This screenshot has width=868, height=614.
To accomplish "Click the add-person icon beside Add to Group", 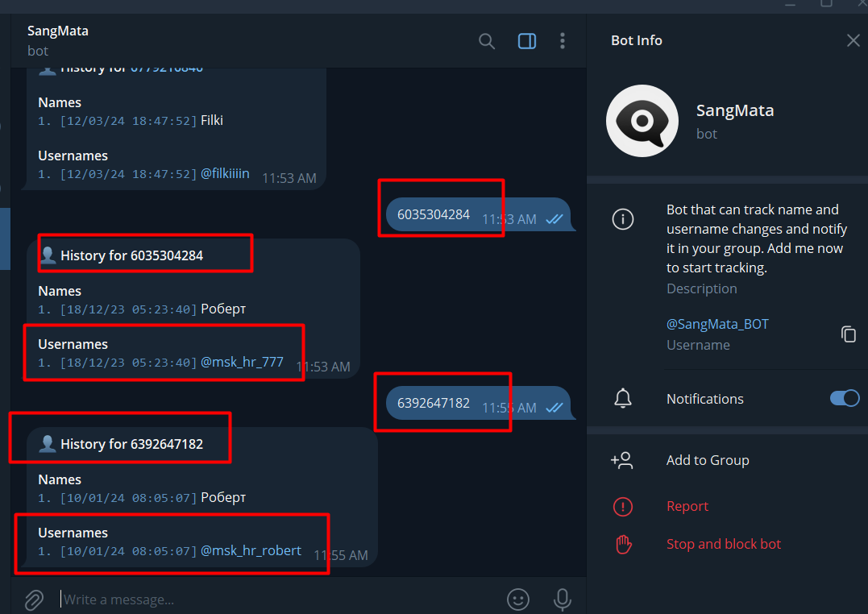I will 622,460.
